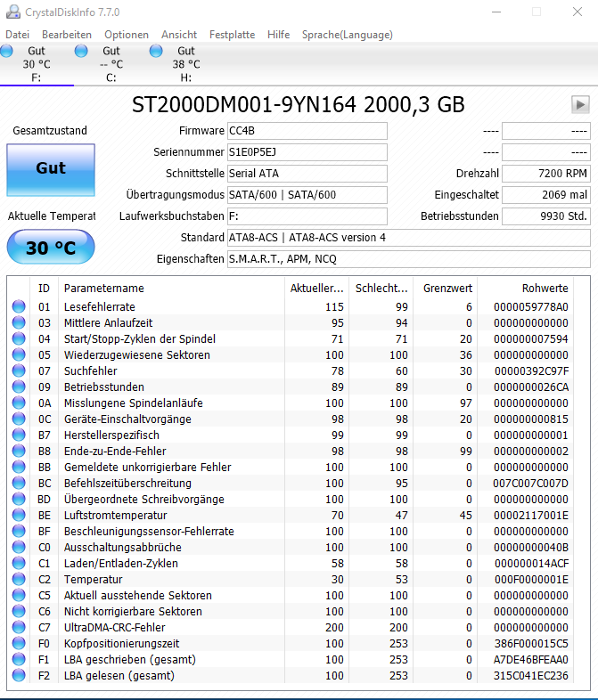
Task: Click the status icon for Lesefehlerrate
Action: (x=19, y=306)
